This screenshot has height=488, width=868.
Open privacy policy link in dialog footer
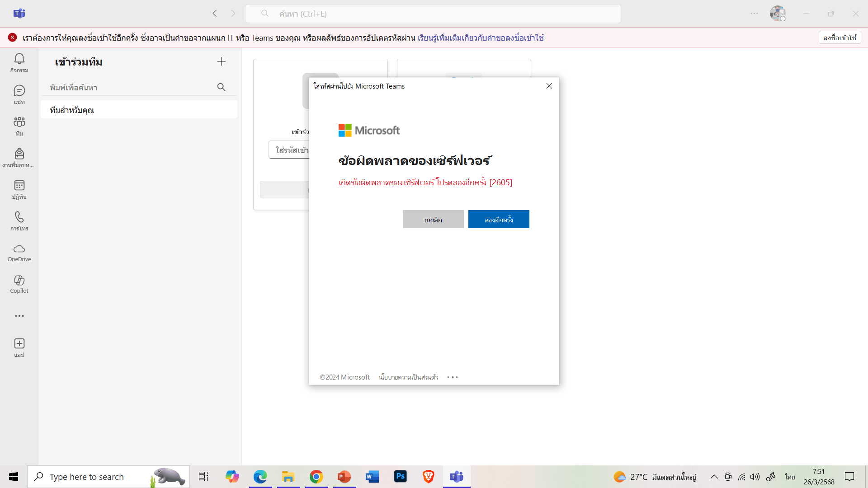408,377
